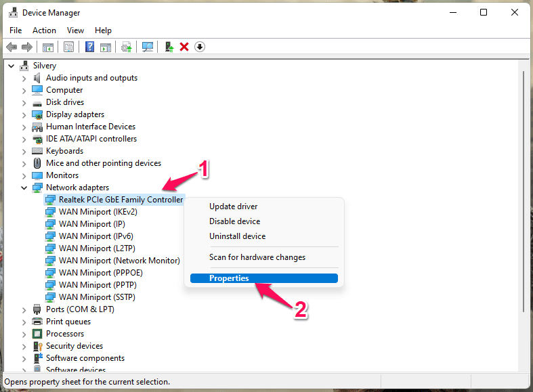Open the Help question mark toolbar icon

click(x=89, y=47)
